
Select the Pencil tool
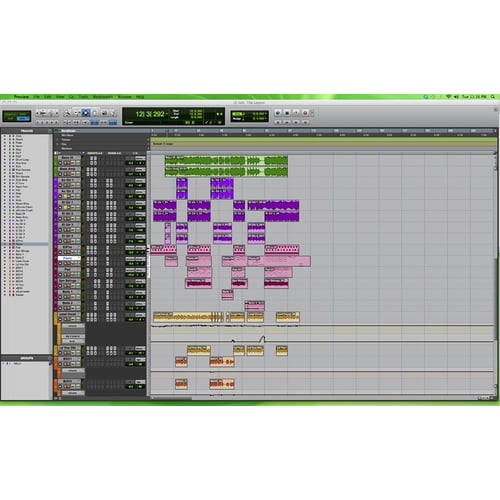[113, 113]
